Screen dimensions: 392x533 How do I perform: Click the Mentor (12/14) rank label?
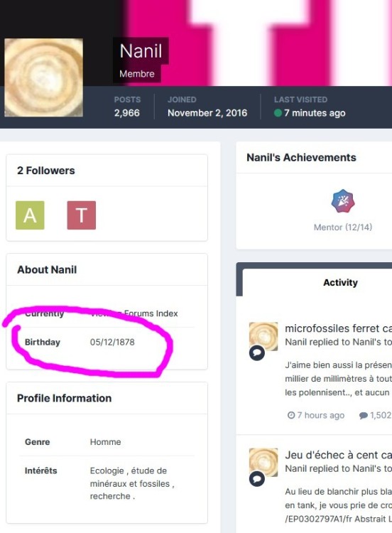[x=343, y=227]
